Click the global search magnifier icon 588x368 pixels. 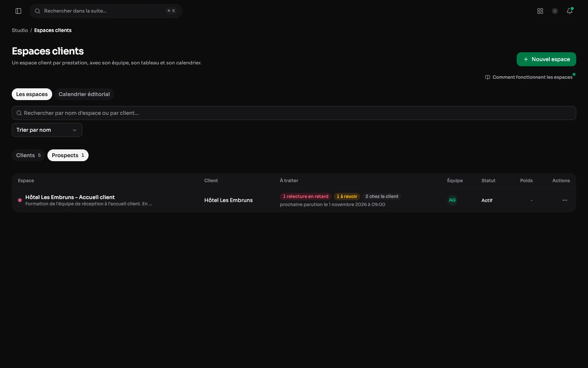pyautogui.click(x=37, y=11)
